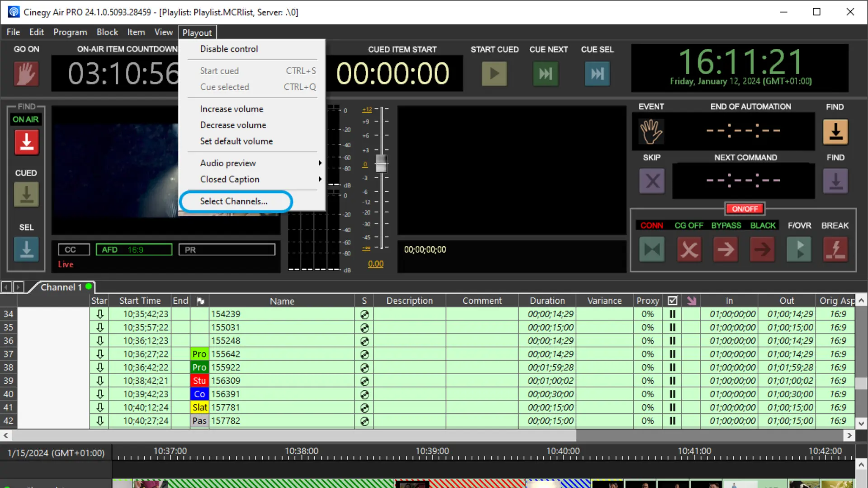Screen dimensions: 868x488
Task: Click the EVENT hand icon
Action: click(651, 131)
